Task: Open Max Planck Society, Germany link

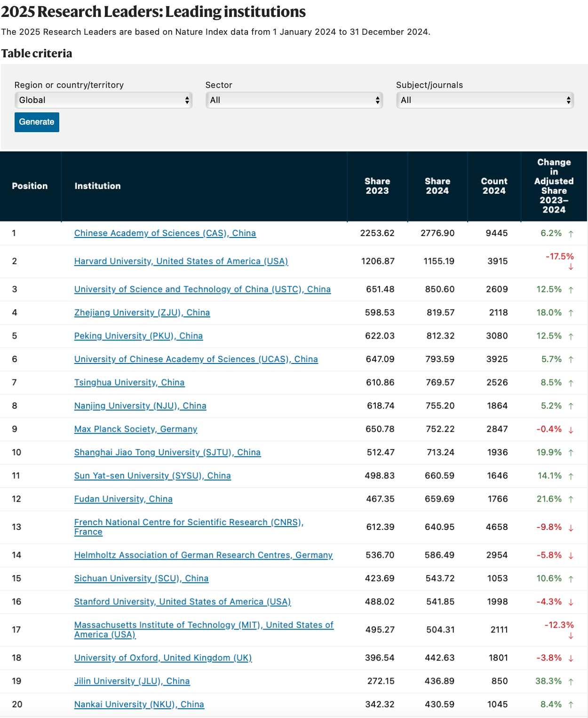Action: point(136,429)
